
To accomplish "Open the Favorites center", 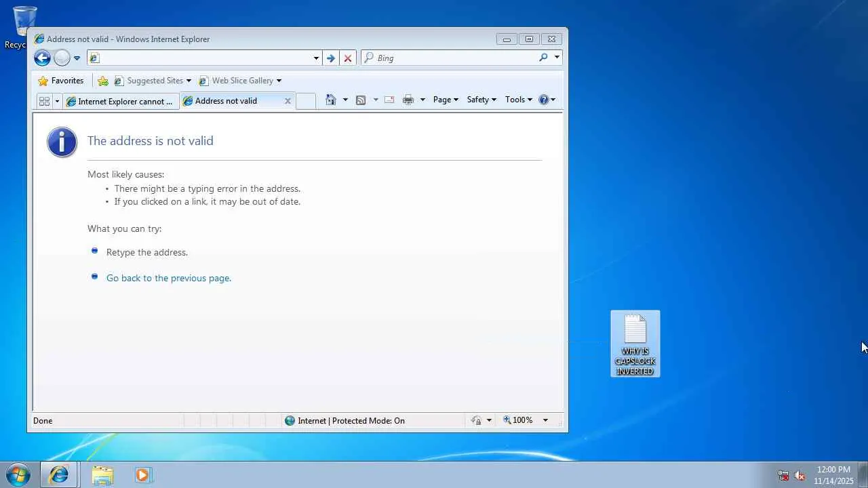I will [61, 81].
